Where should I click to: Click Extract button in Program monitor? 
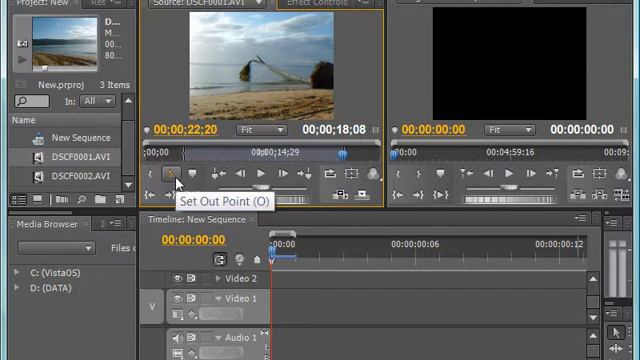(599, 195)
